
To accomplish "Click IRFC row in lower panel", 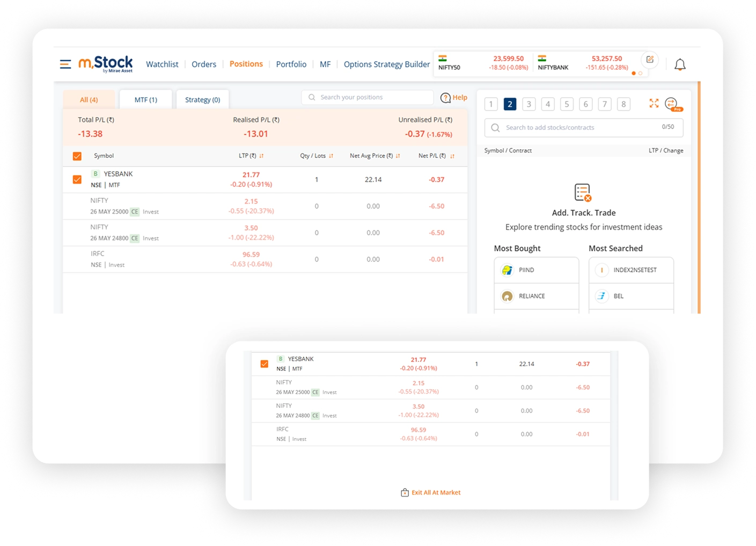I will (x=431, y=434).
